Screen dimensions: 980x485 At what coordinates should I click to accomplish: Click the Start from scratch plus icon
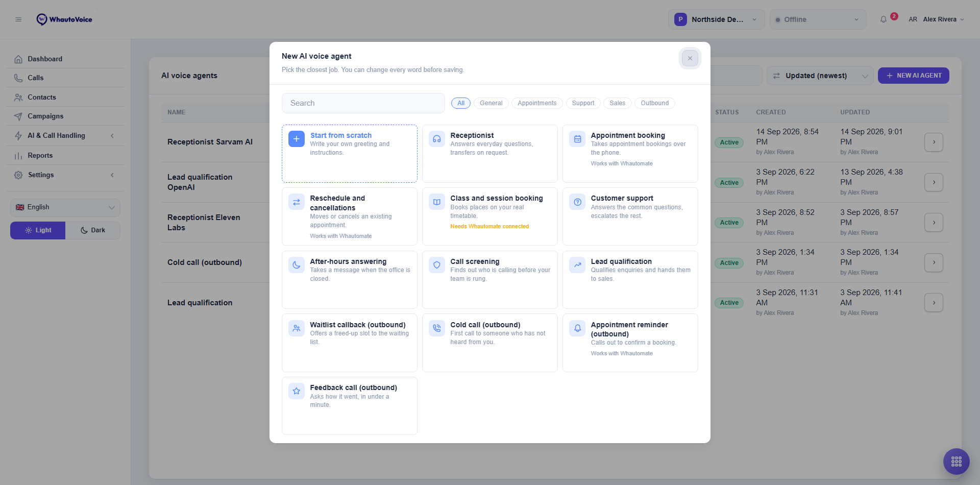[297, 139]
